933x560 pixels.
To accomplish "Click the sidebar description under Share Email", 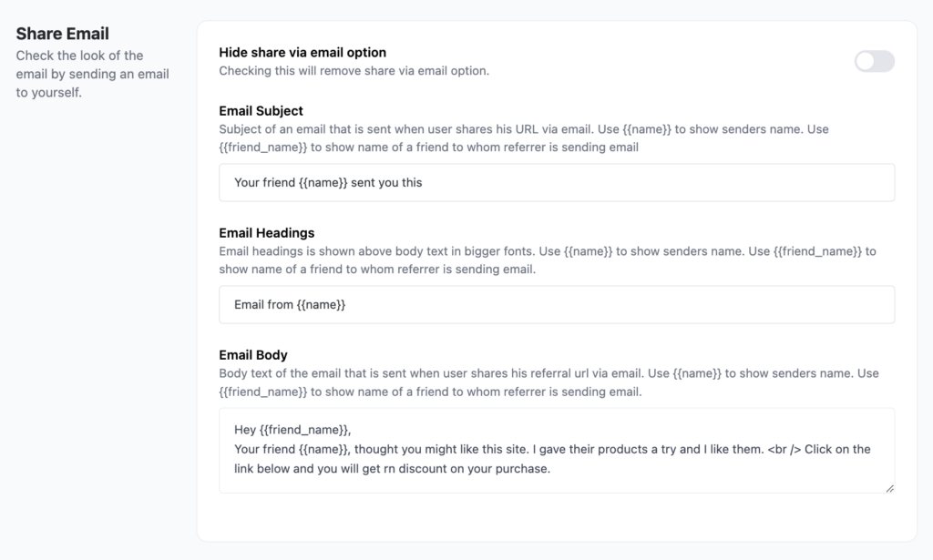I will (x=93, y=74).
